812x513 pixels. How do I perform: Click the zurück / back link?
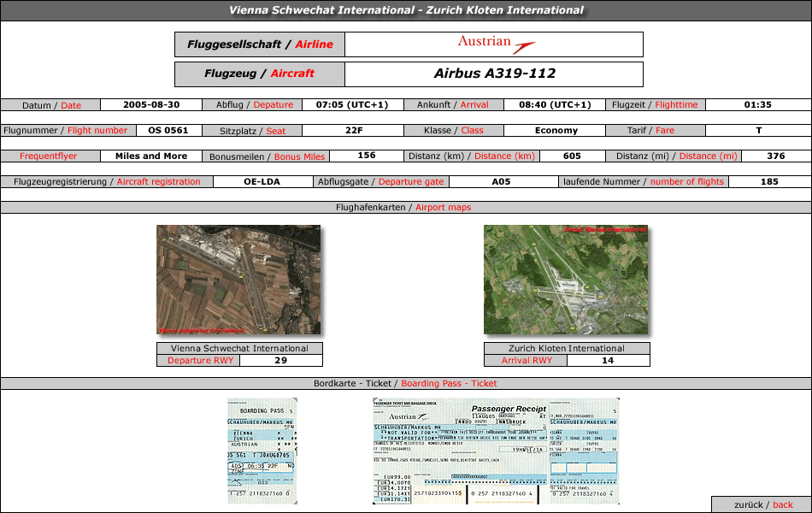761,504
